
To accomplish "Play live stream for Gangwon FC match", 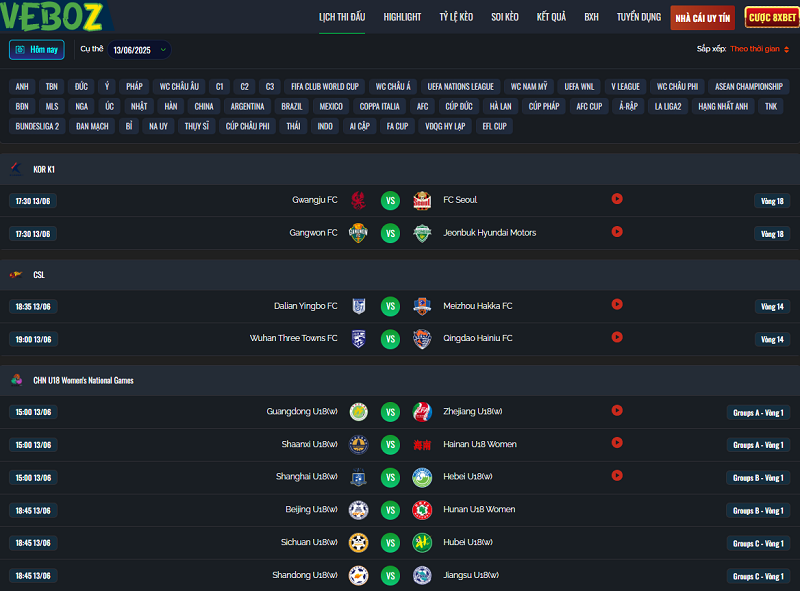I will point(617,232).
